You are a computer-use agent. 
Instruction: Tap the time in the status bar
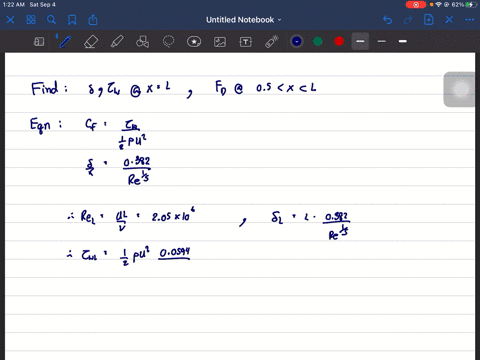(13, 5)
